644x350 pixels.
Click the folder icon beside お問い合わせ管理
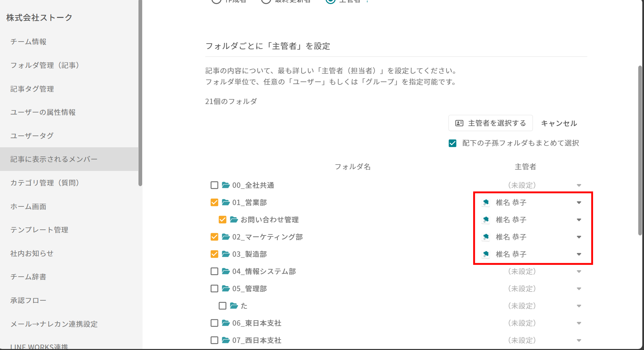[x=234, y=220]
